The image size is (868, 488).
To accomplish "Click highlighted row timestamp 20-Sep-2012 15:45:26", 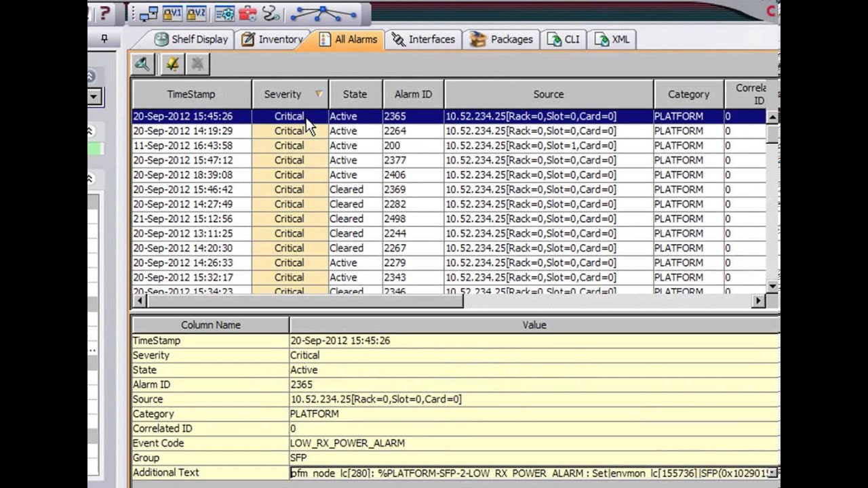I will [x=183, y=117].
